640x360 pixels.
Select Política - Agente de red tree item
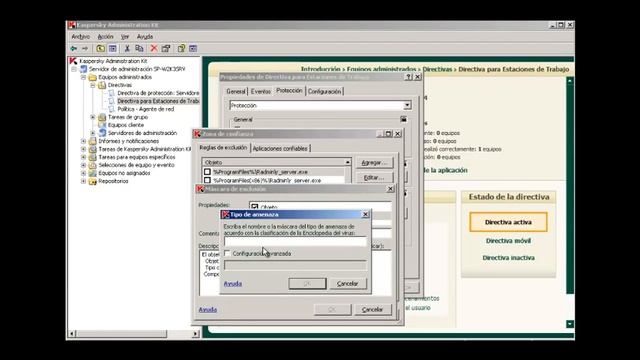tap(146, 109)
